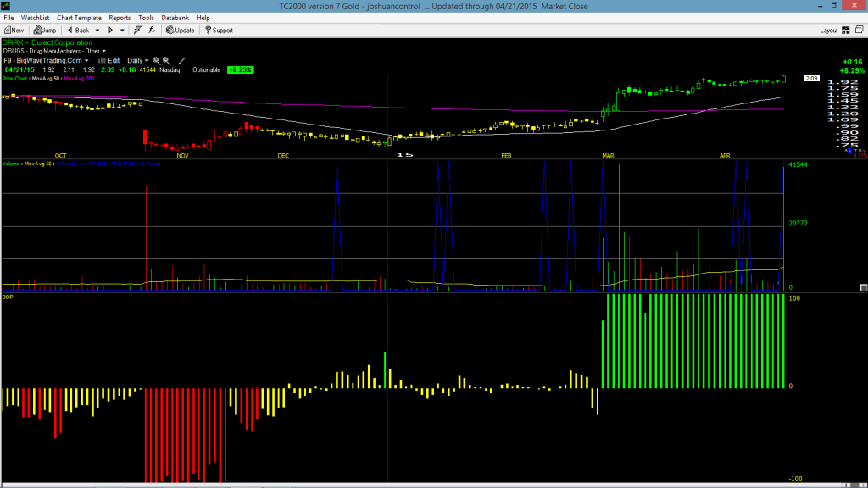This screenshot has height=488, width=868.
Task: Click the DRRX - Durect Corporation title
Action: click(x=47, y=42)
